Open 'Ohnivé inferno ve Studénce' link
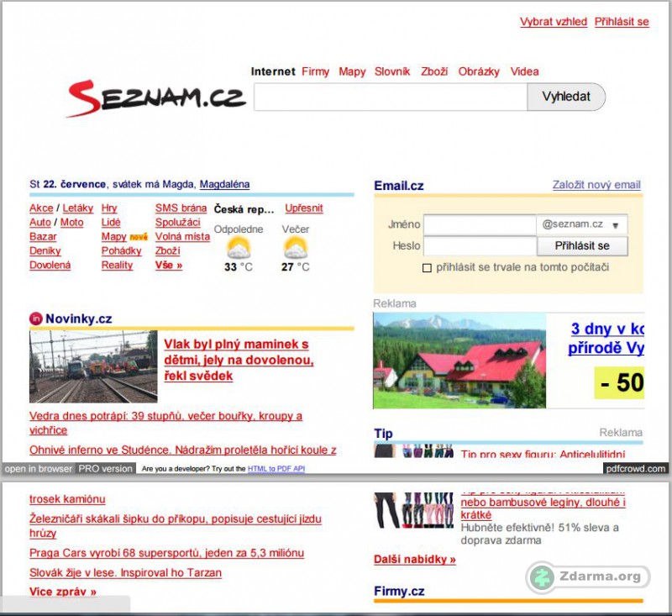 [183, 450]
